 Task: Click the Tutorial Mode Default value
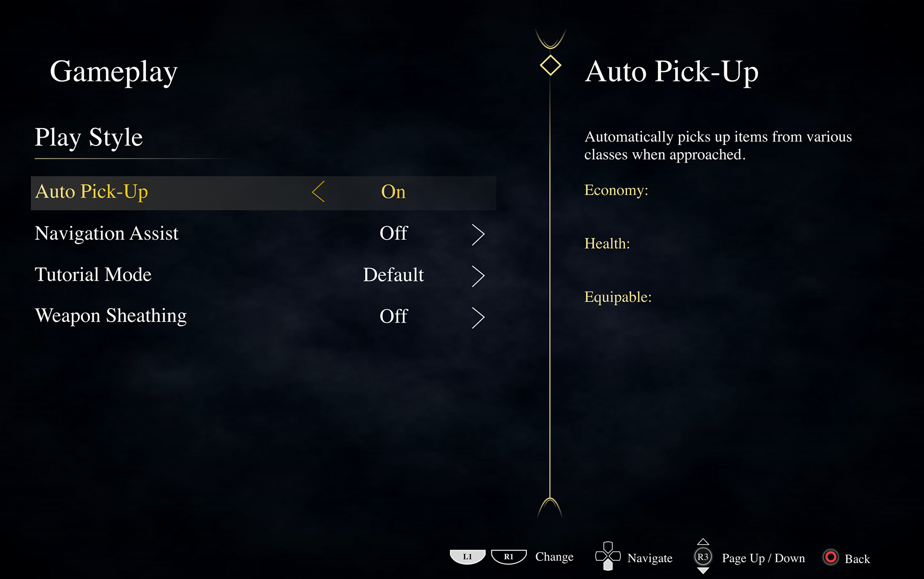(393, 275)
